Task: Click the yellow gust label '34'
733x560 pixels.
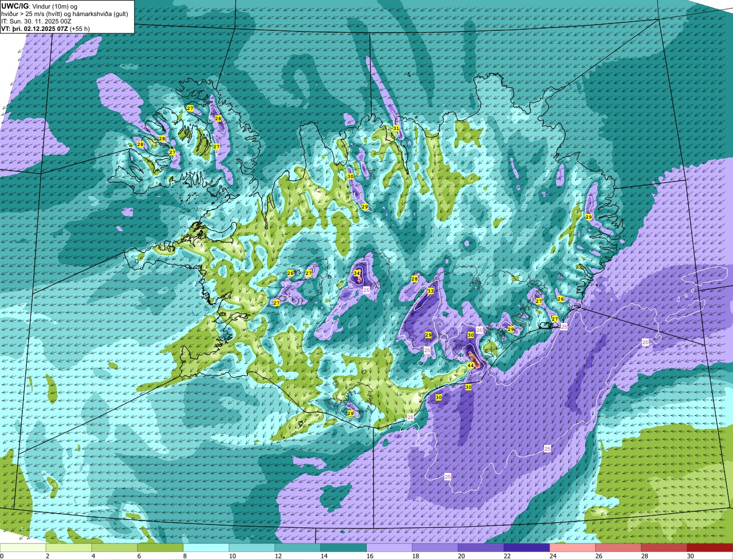Action: pyautogui.click(x=357, y=273)
